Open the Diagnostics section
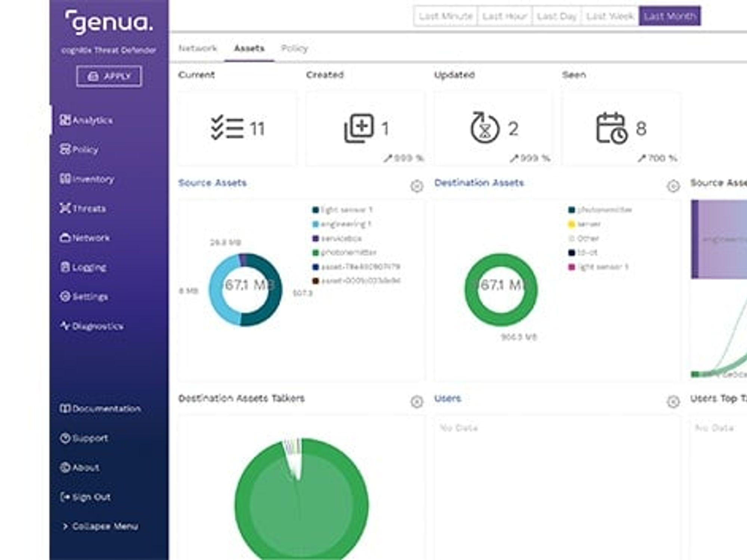747x560 pixels. [92, 326]
